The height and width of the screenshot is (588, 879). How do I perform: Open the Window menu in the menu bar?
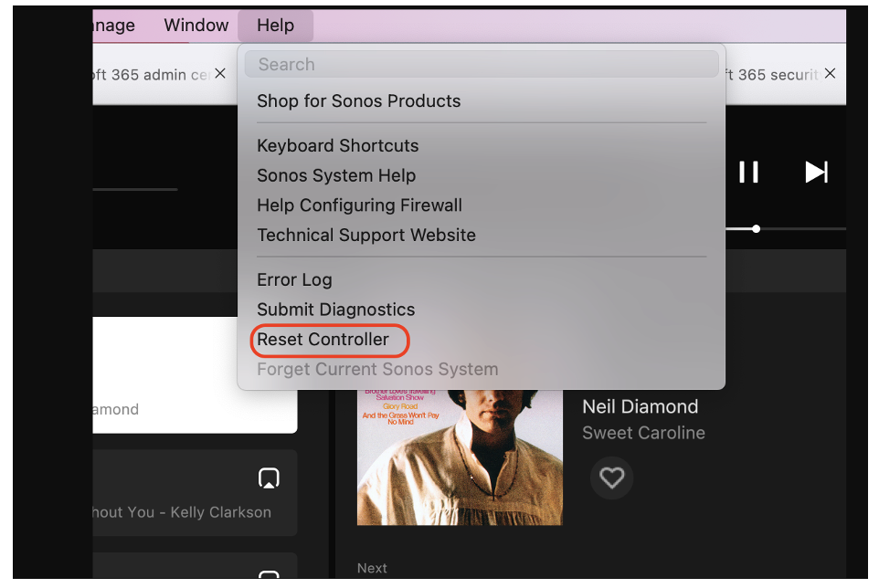click(196, 26)
